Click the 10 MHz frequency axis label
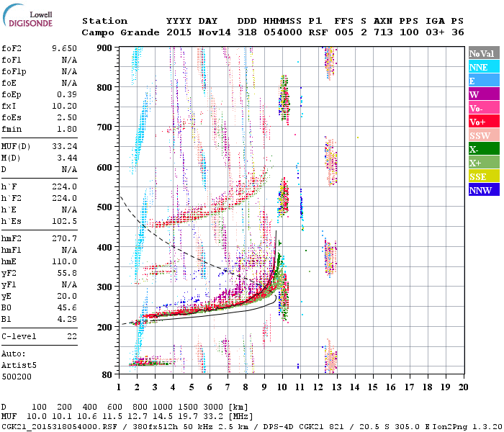504x432 pixels. point(282,387)
